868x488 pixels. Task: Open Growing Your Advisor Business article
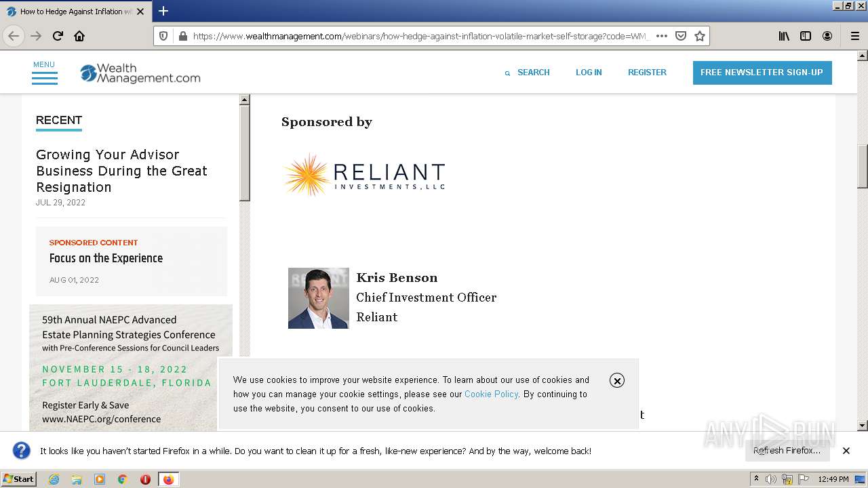(x=121, y=171)
